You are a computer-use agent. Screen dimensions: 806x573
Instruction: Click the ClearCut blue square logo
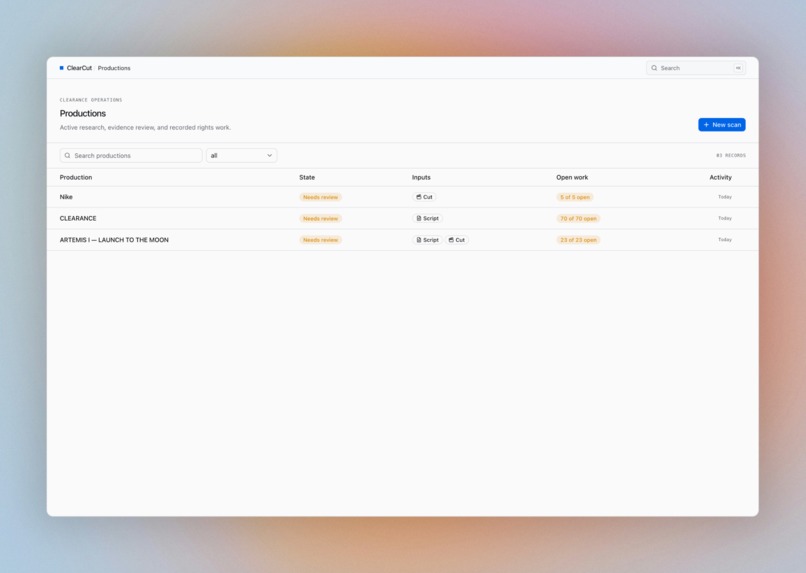(62, 68)
